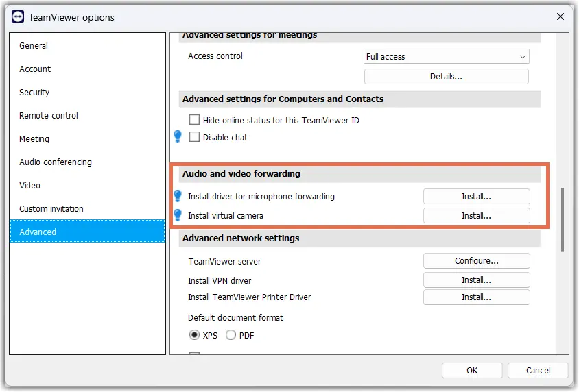This screenshot has height=392, width=579.
Task: Click the Advanced network settings heading
Action: [241, 238]
